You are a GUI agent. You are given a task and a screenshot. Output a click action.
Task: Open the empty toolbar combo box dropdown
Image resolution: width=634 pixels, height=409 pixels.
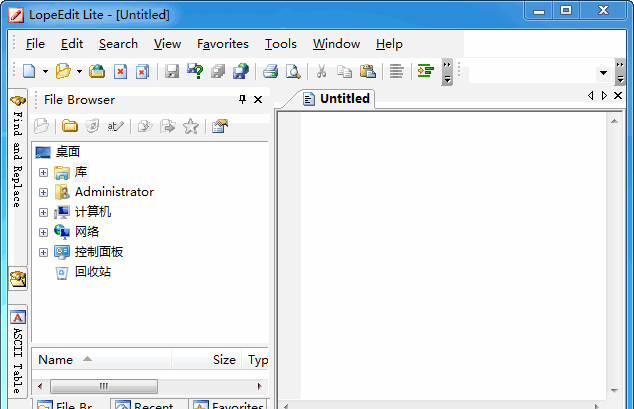(603, 73)
